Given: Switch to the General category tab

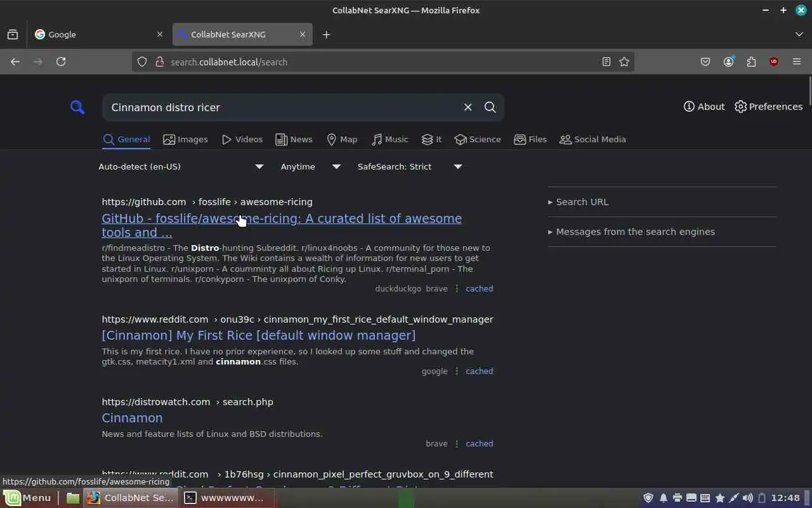Looking at the screenshot, I should [x=126, y=140].
